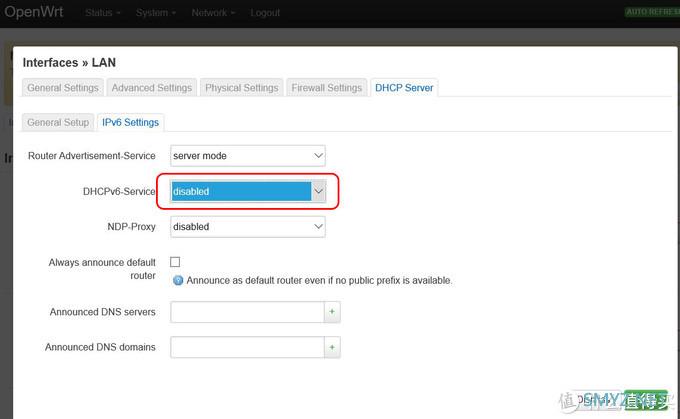The height and width of the screenshot is (419, 680).
Task: Click the Interfaces » LAN heading
Action: [69, 62]
